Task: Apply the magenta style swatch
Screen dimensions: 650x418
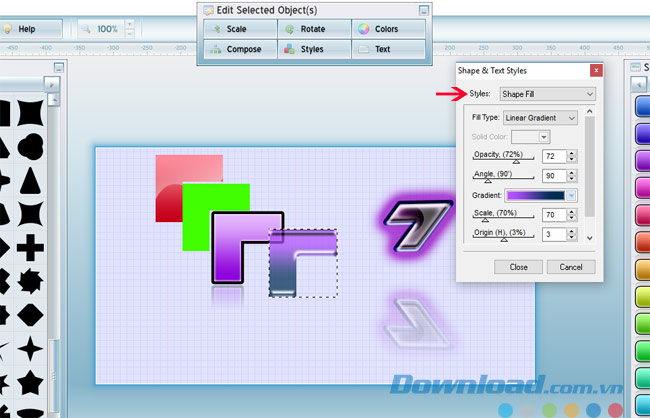Action: click(x=643, y=188)
